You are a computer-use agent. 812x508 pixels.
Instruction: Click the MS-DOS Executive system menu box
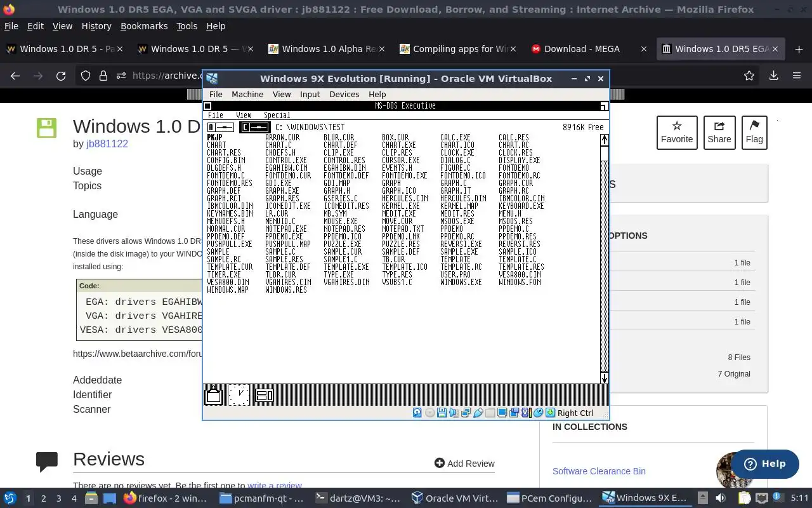click(207, 106)
